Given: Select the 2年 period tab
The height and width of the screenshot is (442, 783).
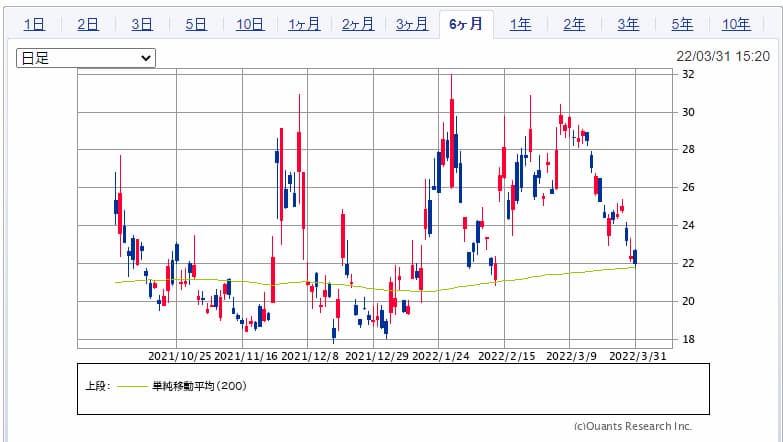Looking at the screenshot, I should [x=574, y=24].
